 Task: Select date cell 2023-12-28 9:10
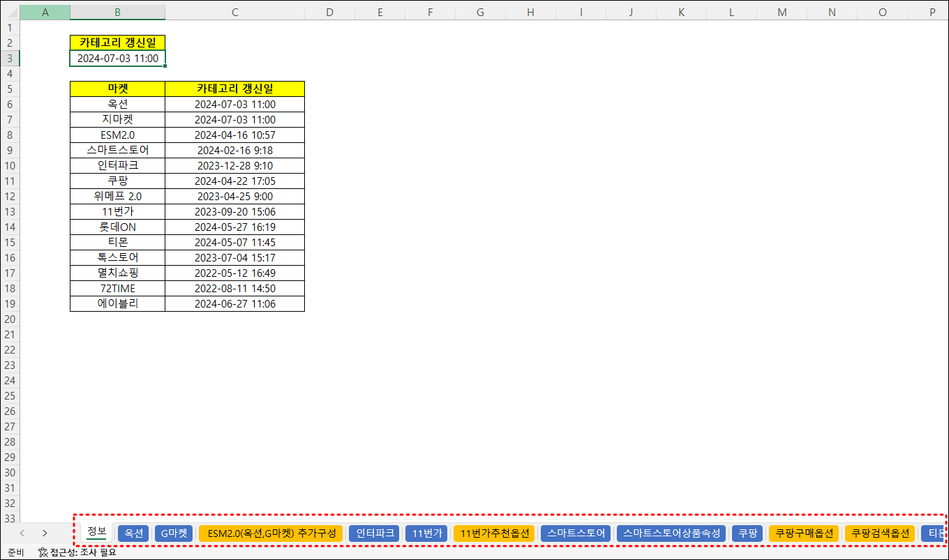(234, 165)
